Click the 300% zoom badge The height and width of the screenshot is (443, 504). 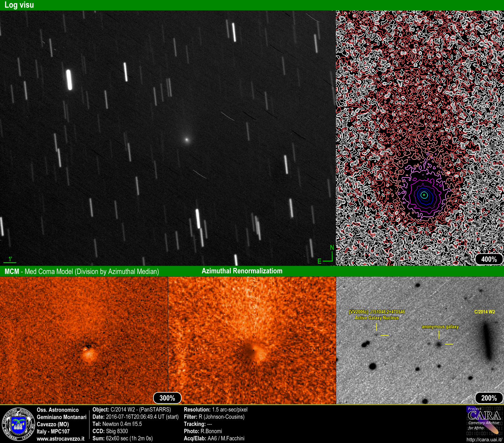coord(167,398)
